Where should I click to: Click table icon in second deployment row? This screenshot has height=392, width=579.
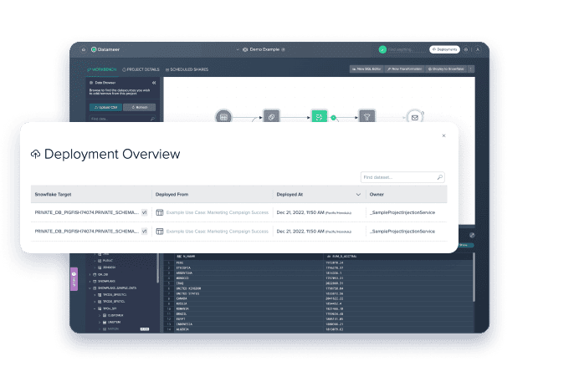click(x=160, y=232)
